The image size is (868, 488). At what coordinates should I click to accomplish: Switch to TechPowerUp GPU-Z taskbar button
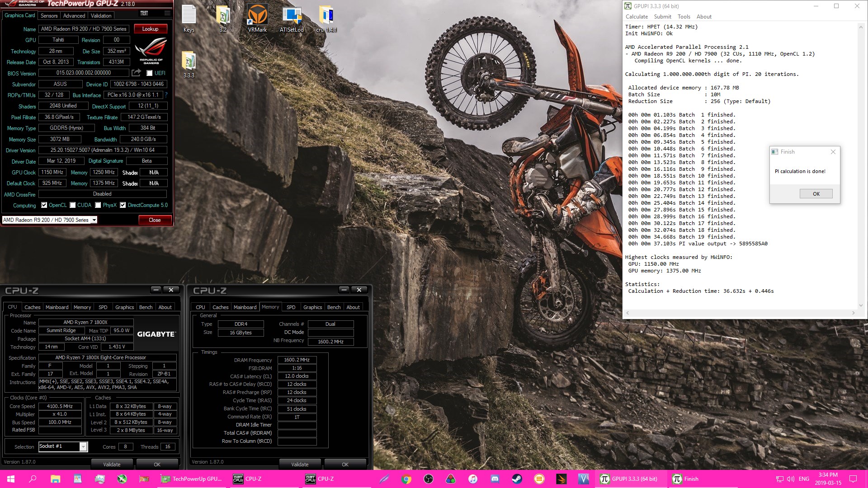pyautogui.click(x=192, y=479)
